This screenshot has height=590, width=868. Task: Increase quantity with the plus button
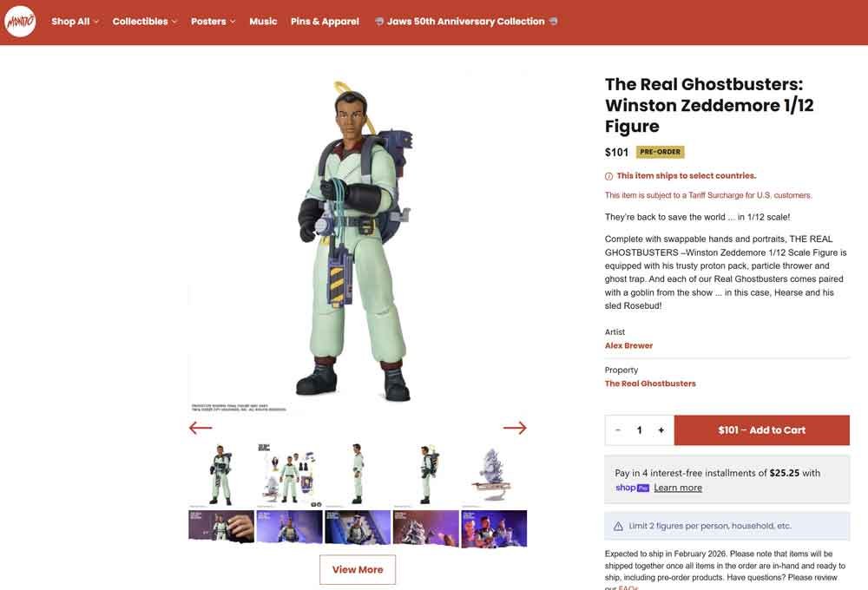click(x=661, y=430)
